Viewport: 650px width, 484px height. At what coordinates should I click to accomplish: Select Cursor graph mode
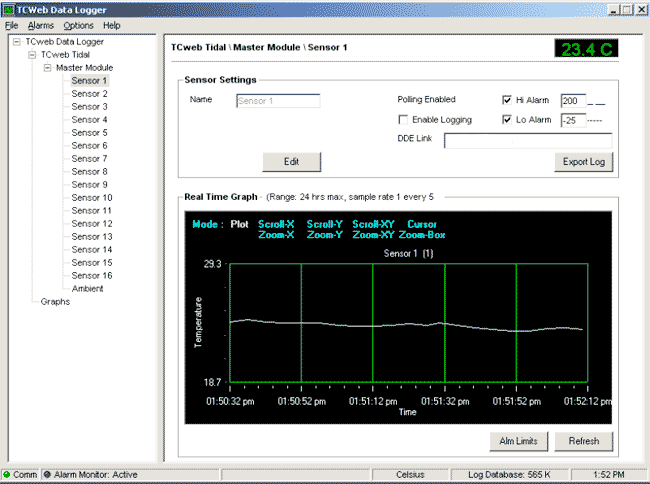pos(422,224)
